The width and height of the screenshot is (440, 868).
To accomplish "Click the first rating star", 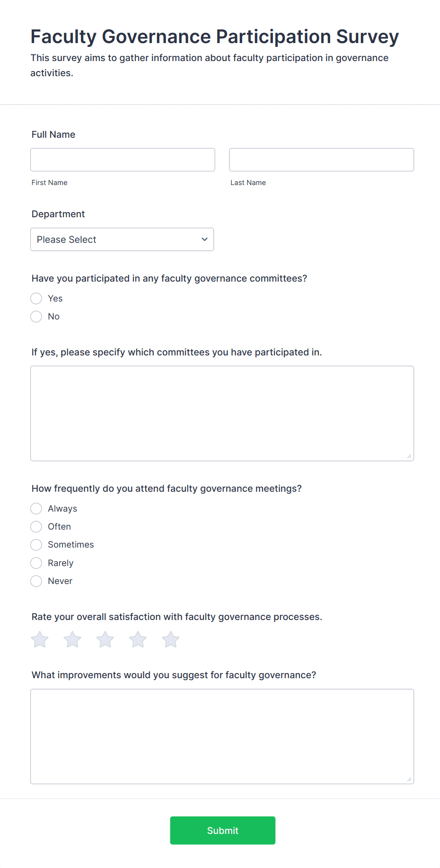I will (x=40, y=640).
